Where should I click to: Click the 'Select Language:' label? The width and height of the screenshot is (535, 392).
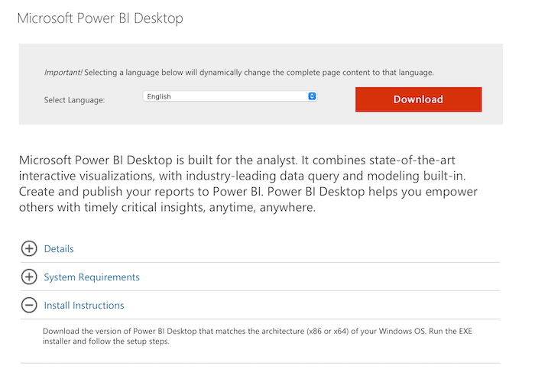coord(74,100)
